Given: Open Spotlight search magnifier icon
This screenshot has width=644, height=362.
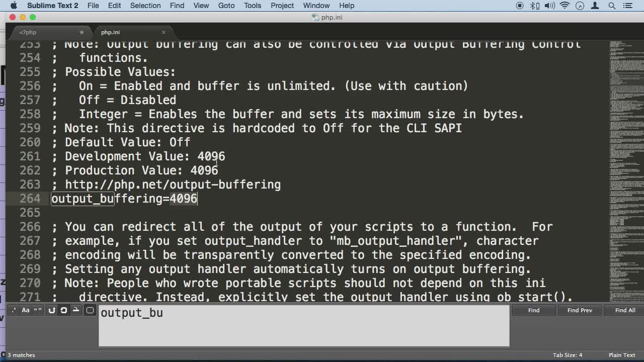Looking at the screenshot, I should [x=612, y=6].
